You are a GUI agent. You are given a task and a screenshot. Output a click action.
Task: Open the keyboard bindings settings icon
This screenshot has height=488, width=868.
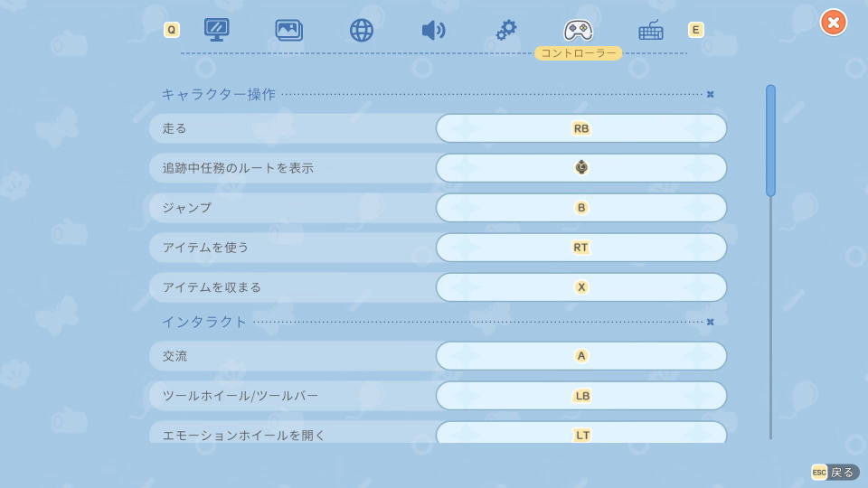pos(651,30)
